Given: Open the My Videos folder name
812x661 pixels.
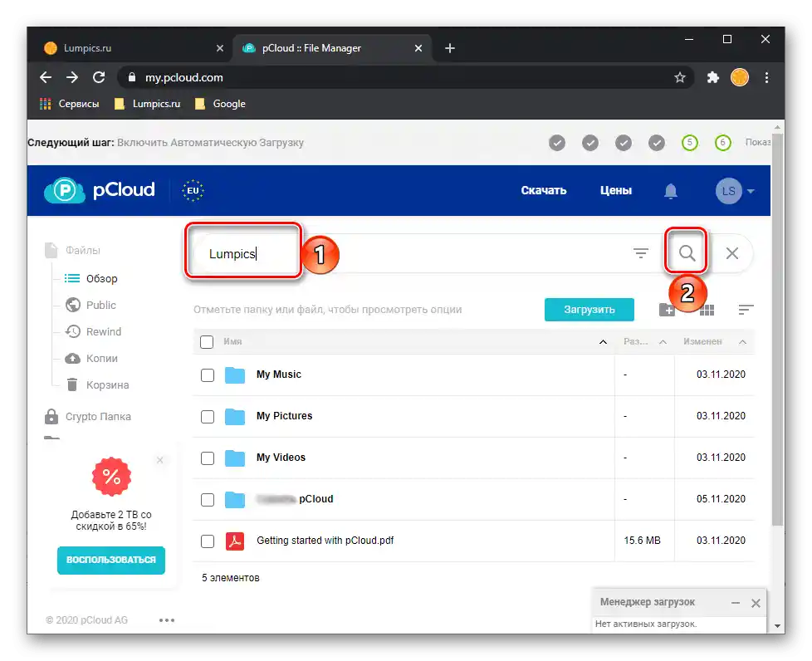Looking at the screenshot, I should pyautogui.click(x=281, y=458).
